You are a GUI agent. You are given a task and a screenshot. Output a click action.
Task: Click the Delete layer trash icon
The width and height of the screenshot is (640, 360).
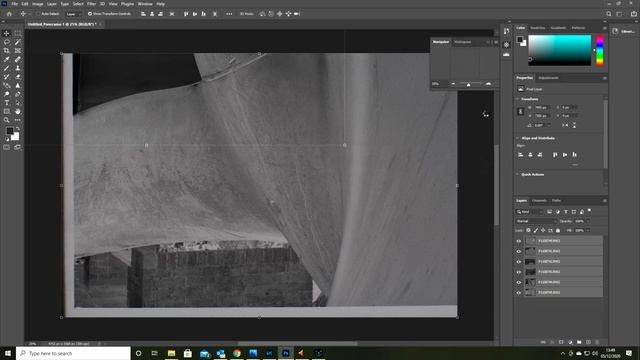597,342
